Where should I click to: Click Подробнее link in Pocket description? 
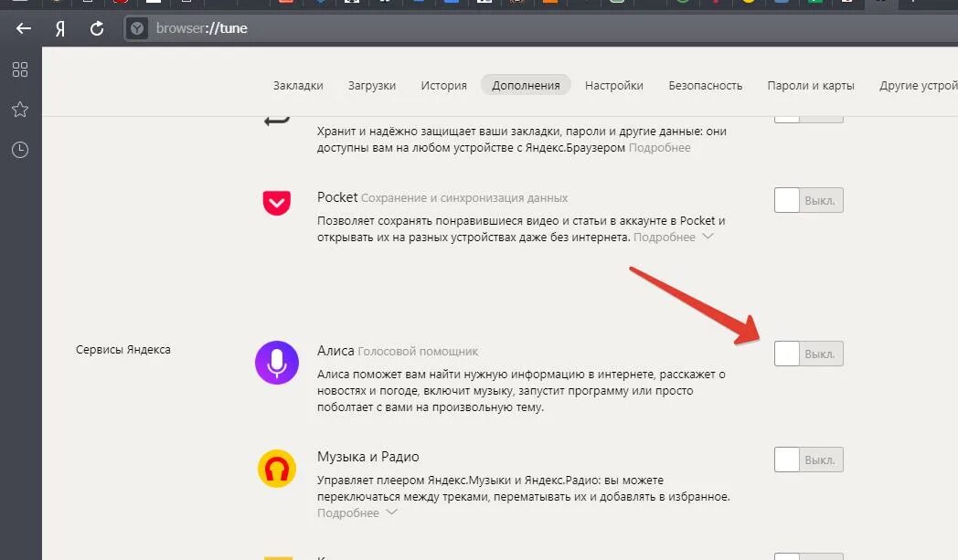(x=665, y=237)
